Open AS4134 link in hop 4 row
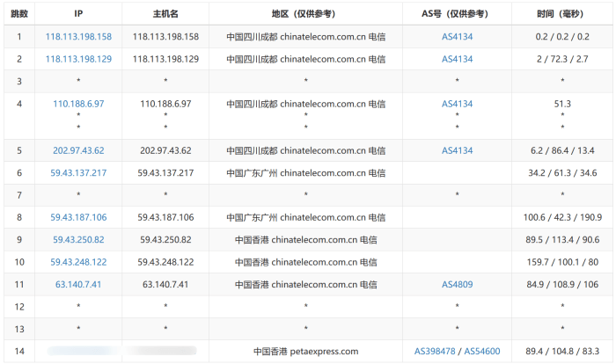This screenshot has width=616, height=364. 458,104
